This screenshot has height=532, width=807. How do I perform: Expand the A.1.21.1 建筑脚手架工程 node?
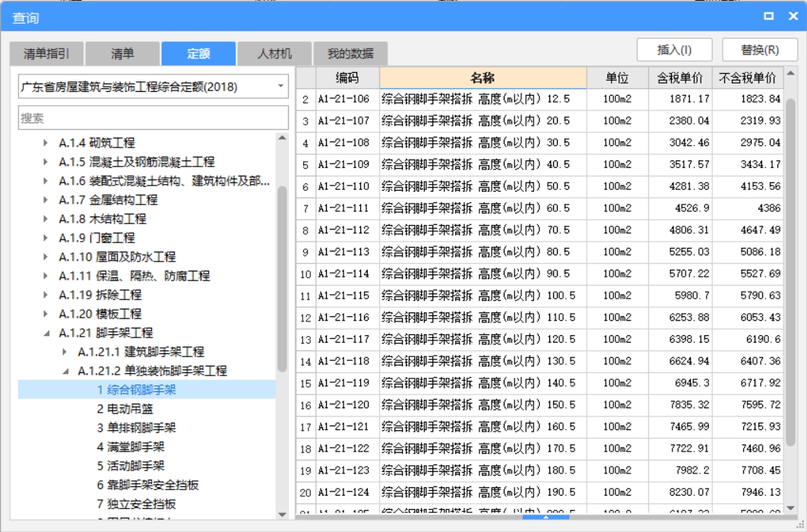tap(65, 352)
